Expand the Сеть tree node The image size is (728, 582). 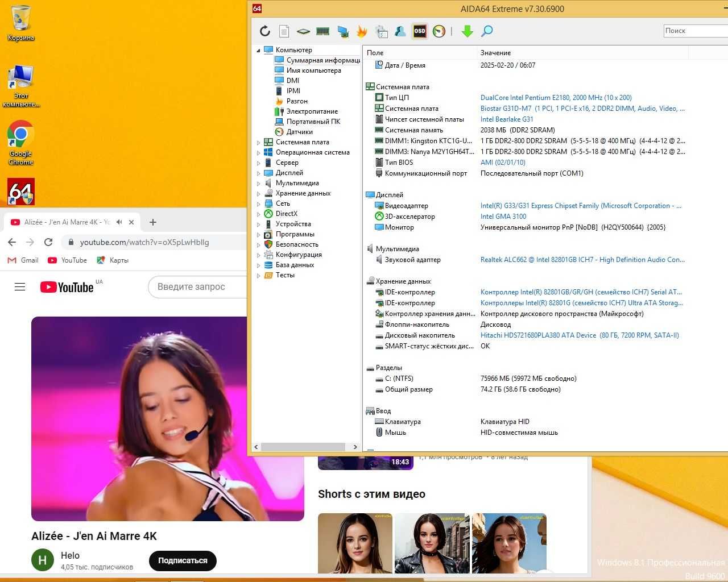258,204
